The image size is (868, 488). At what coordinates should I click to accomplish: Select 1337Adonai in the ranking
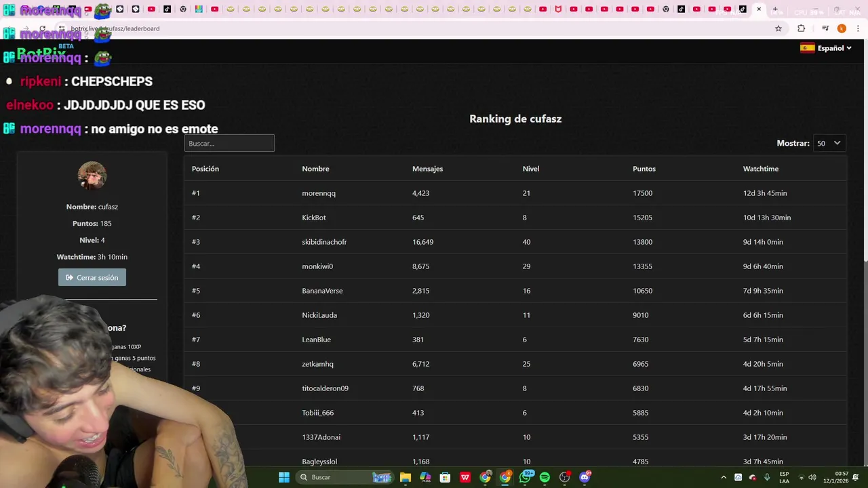tap(321, 437)
